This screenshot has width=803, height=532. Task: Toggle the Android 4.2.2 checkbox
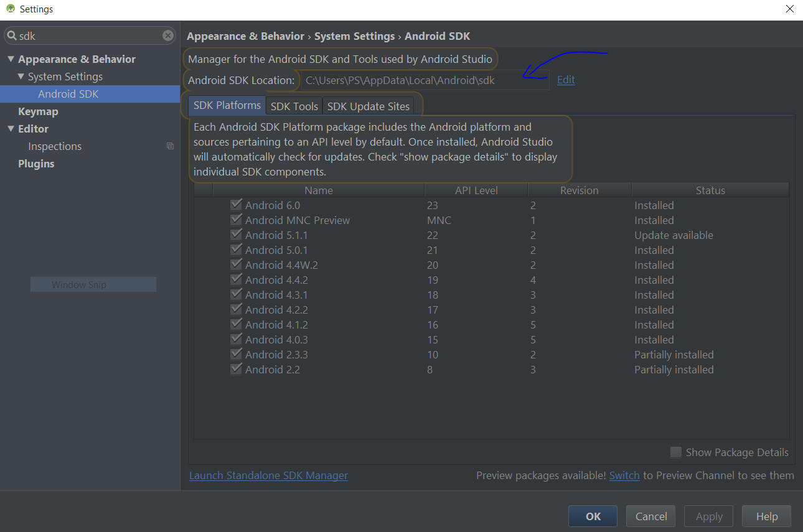[x=236, y=309]
